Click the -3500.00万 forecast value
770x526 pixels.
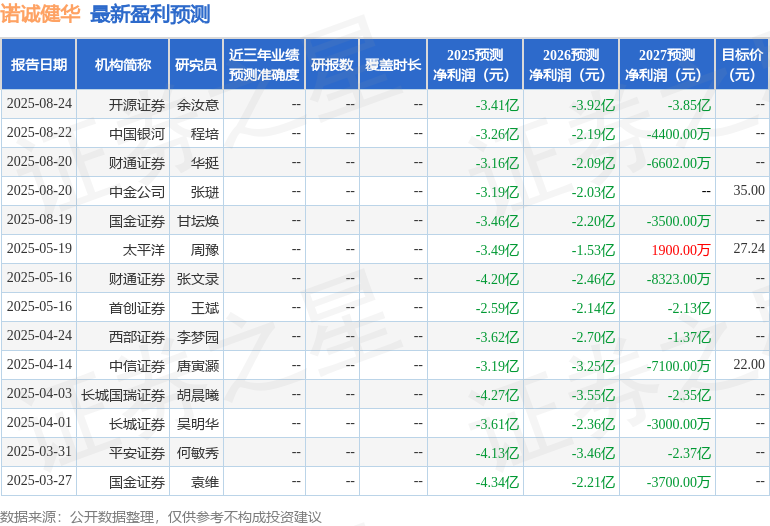679,221
